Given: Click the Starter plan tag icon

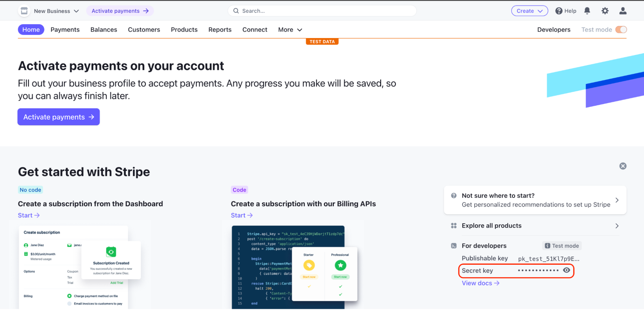Looking at the screenshot, I should pos(309,265).
